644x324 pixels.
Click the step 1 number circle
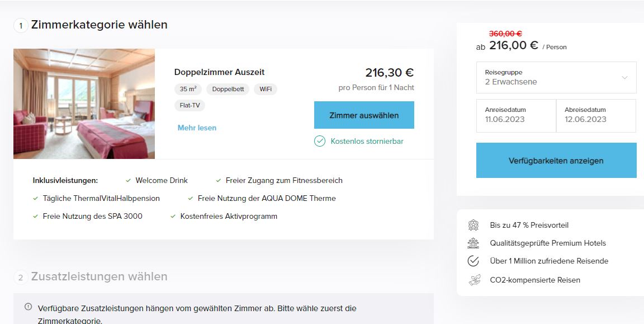21,26
